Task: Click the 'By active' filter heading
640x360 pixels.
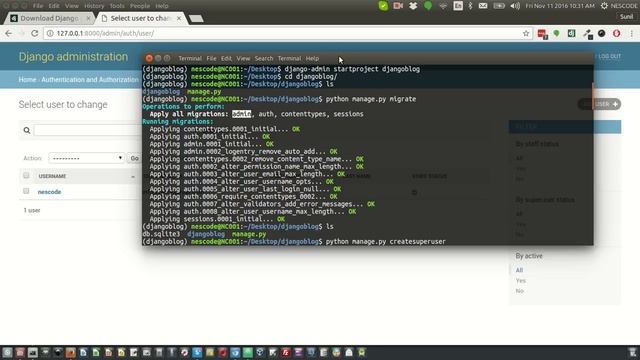Action: [x=529, y=256]
